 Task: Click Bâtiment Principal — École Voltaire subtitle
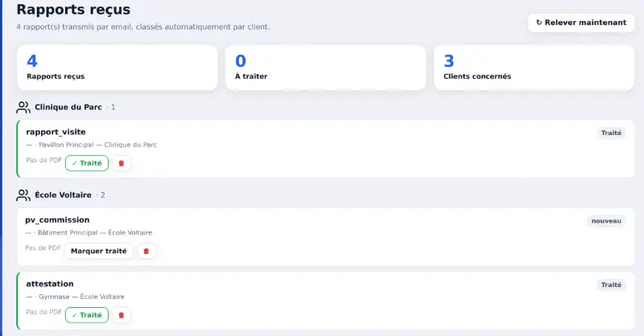tap(95, 232)
